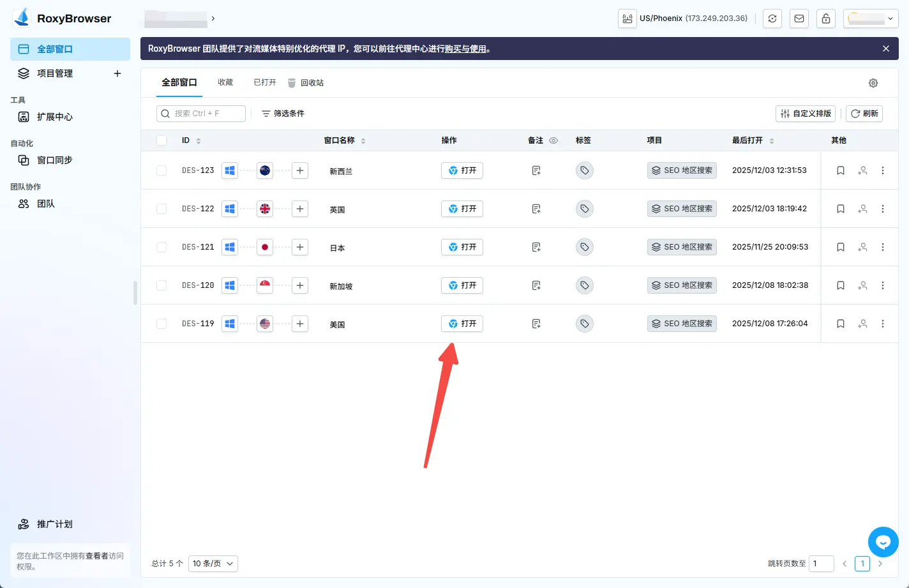Open the three-dot menu for DES-122
Image resolution: width=909 pixels, height=588 pixels.
click(883, 209)
